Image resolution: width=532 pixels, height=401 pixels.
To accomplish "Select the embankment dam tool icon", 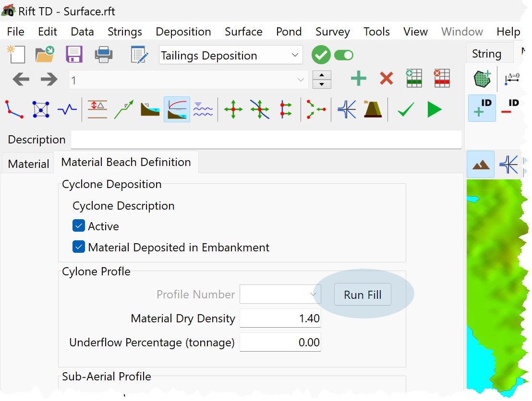I will (373, 109).
